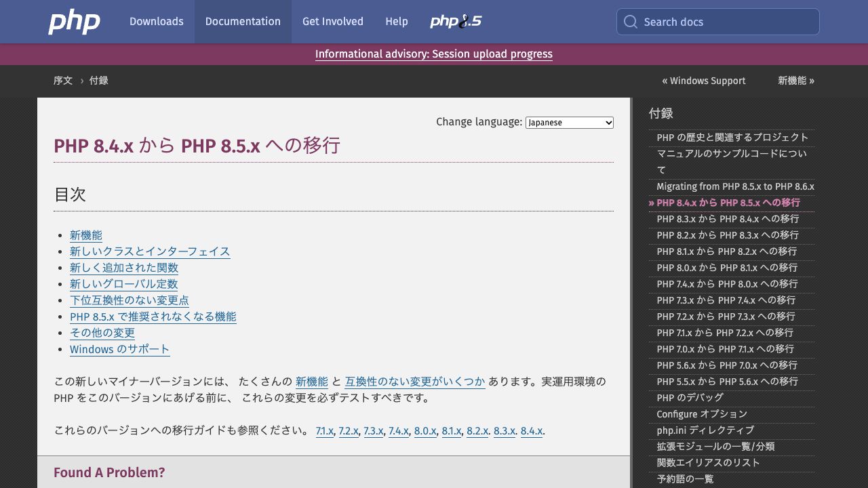This screenshot has width=868, height=488.
Task: Open the 8.4.x migration guide link
Action: [532, 430]
